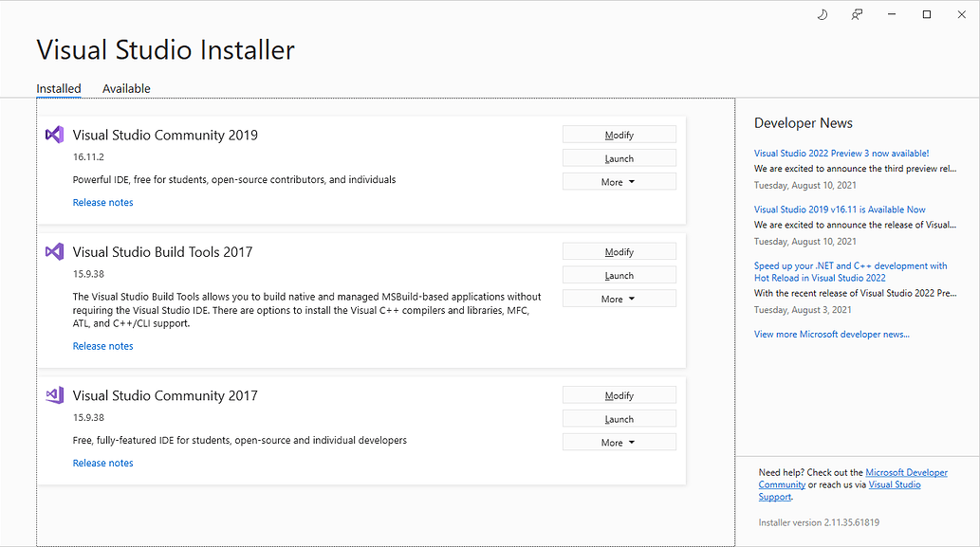Click the Visual Studio 2022 Pre... excerpt text
The width and height of the screenshot is (980, 547).
[x=855, y=293]
